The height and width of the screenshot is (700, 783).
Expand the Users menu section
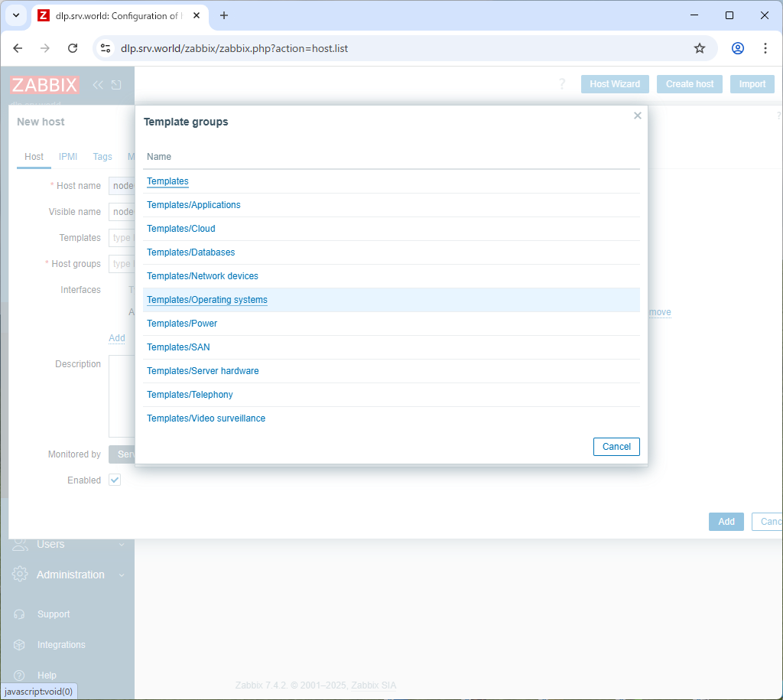point(50,544)
